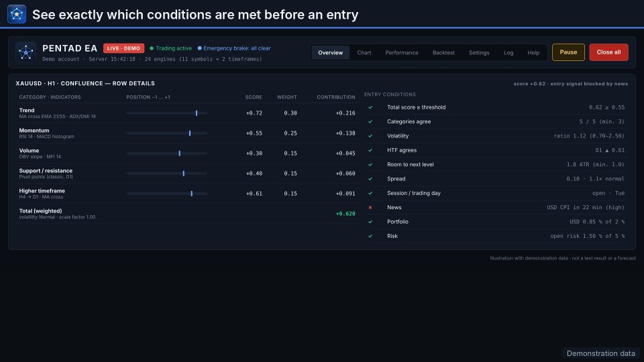644x362 pixels.
Task: Click the Risk value open risk 1.50 %
Action: (x=588, y=237)
